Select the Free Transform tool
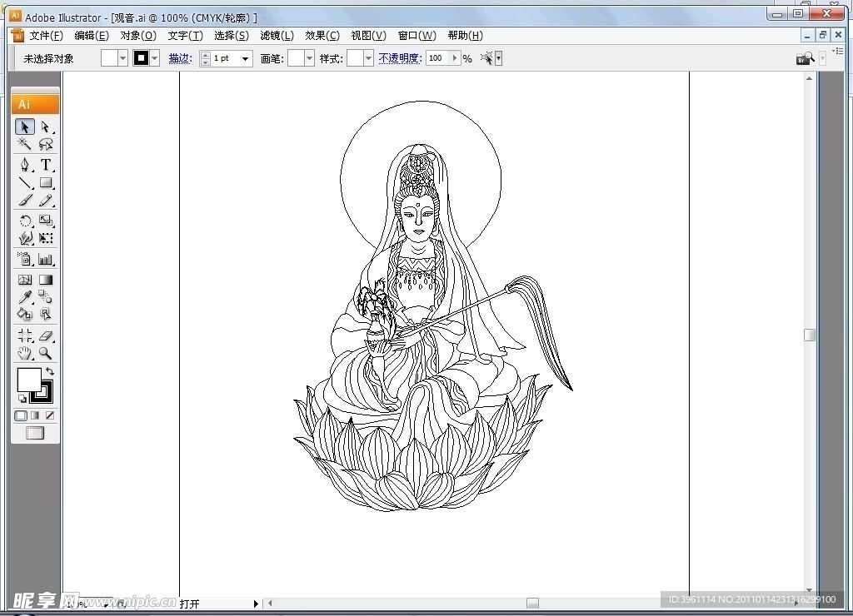The image size is (853, 616). tap(46, 238)
